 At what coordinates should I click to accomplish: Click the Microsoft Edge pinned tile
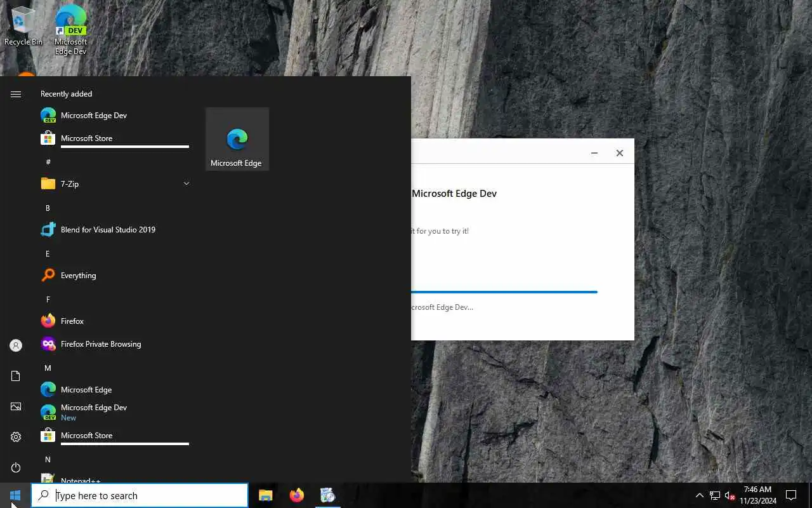pyautogui.click(x=237, y=139)
